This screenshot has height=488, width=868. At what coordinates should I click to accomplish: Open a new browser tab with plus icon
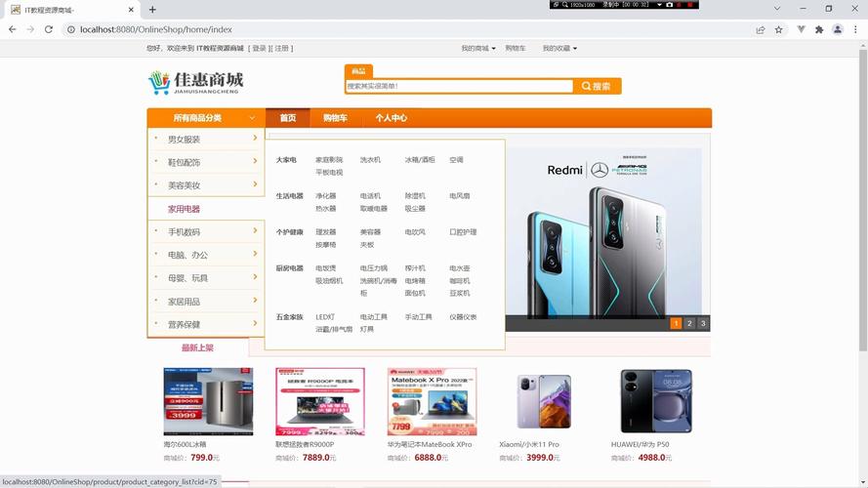click(x=152, y=10)
